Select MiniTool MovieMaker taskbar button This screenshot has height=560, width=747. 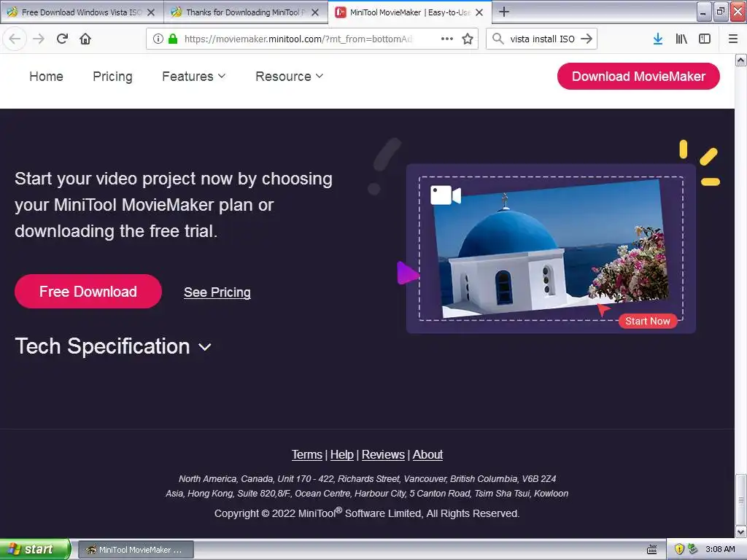(x=136, y=550)
